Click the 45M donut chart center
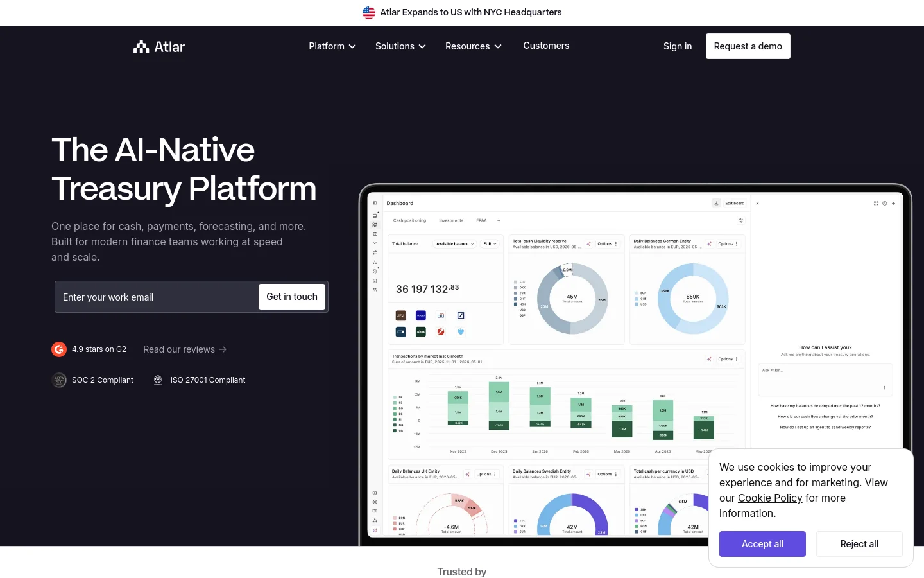This screenshot has width=924, height=578. (572, 298)
